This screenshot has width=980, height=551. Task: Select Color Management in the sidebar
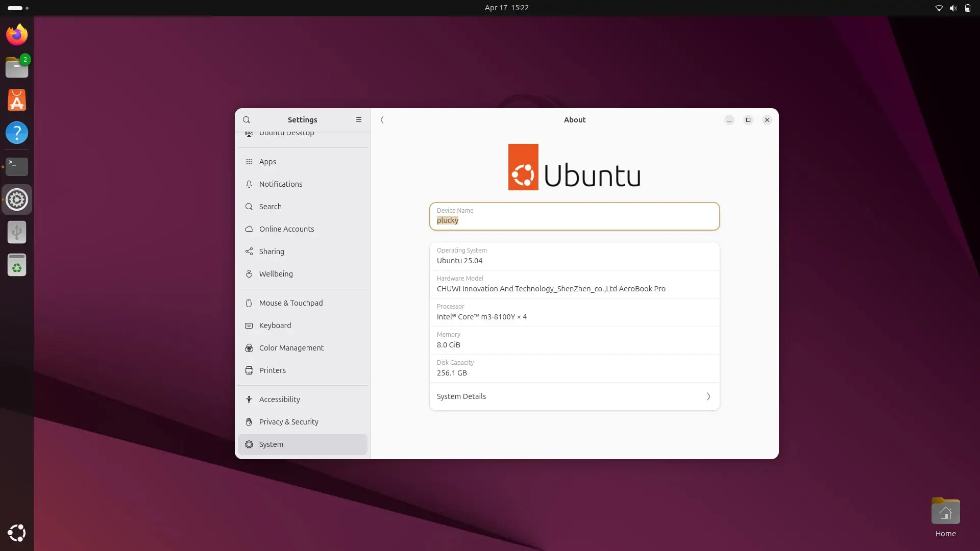coord(303,348)
